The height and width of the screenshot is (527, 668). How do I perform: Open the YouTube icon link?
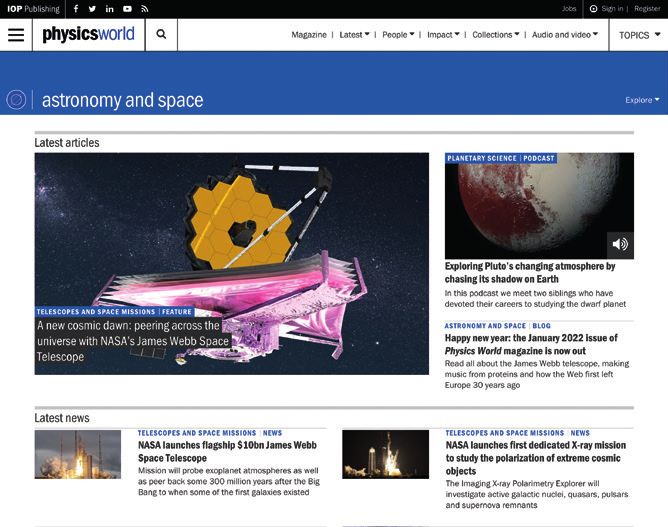pyautogui.click(x=127, y=9)
